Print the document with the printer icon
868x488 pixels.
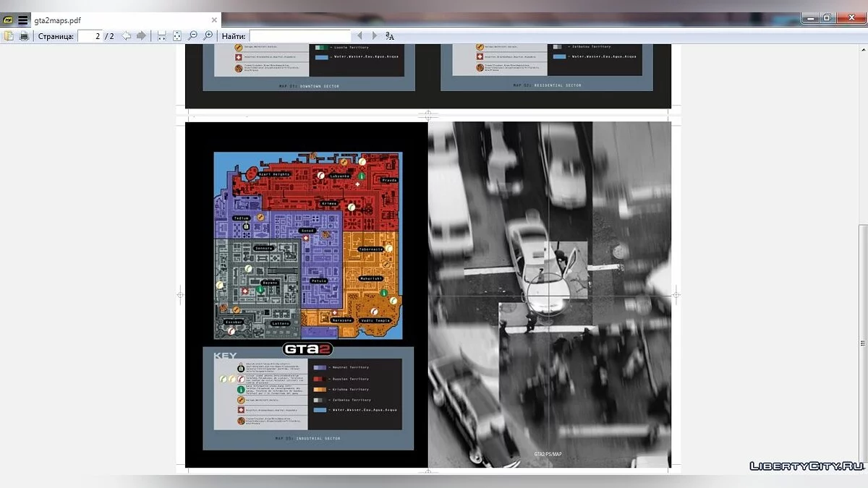tap(24, 35)
